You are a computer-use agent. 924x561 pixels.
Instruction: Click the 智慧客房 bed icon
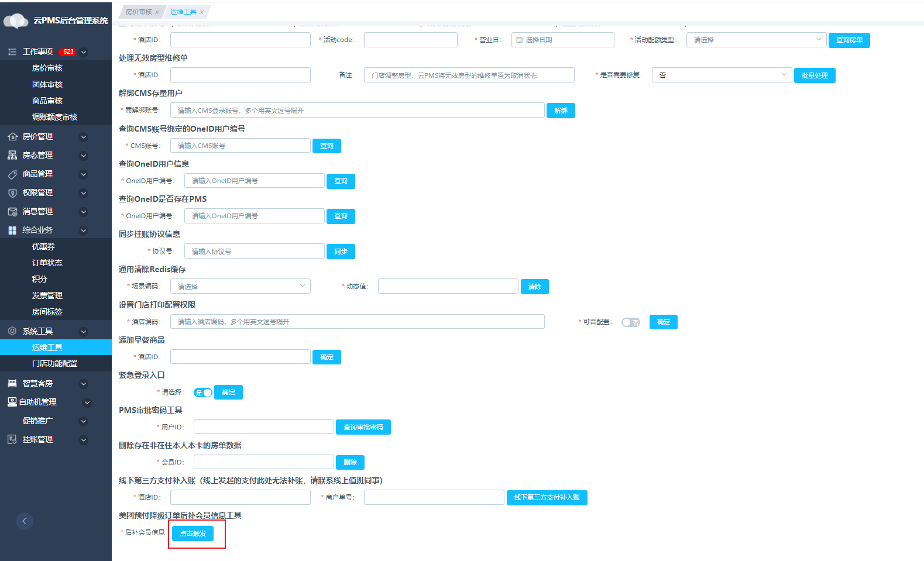pyautogui.click(x=12, y=383)
